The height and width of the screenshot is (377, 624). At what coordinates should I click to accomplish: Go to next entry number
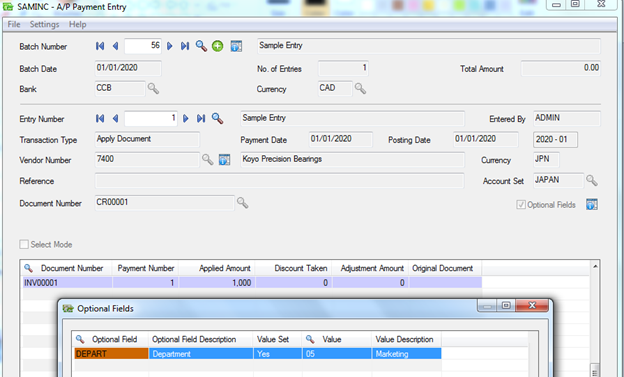point(186,118)
